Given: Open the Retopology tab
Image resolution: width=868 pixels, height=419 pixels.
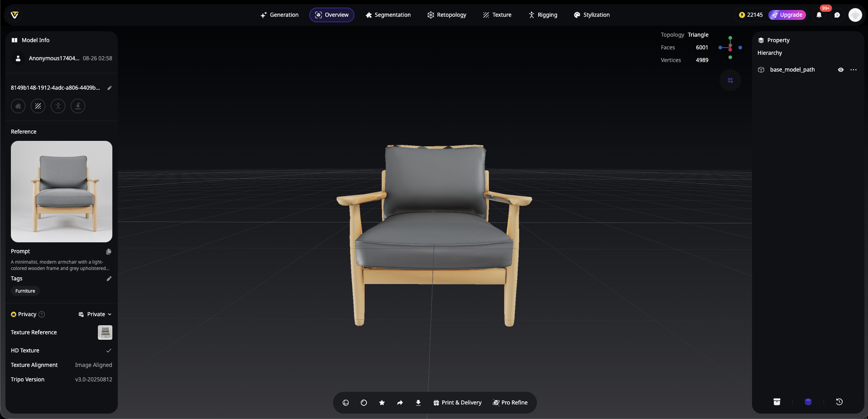Looking at the screenshot, I should coord(447,15).
